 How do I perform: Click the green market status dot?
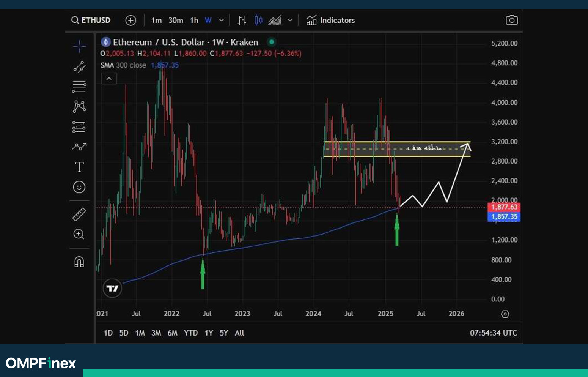pos(271,42)
